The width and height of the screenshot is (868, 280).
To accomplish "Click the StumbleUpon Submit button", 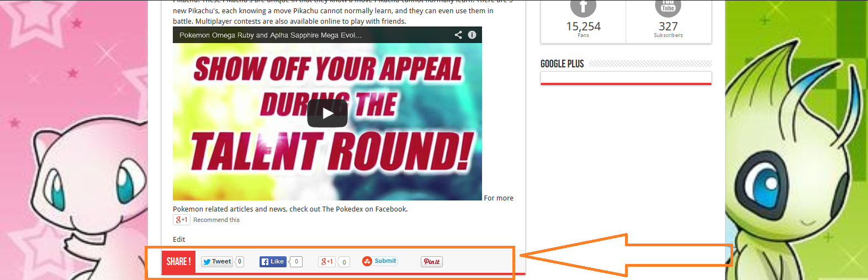I will [x=380, y=261].
